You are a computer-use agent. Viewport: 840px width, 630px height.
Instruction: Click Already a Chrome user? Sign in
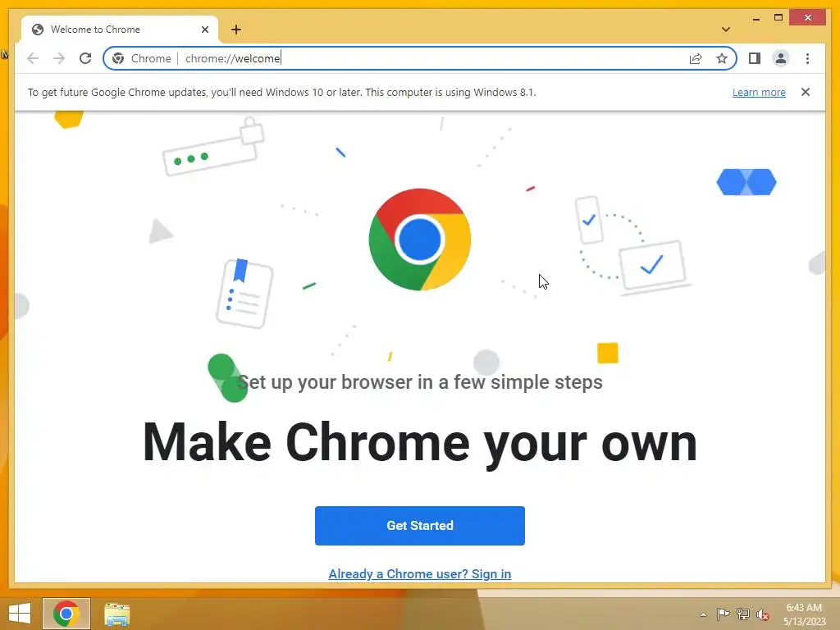tap(419, 573)
